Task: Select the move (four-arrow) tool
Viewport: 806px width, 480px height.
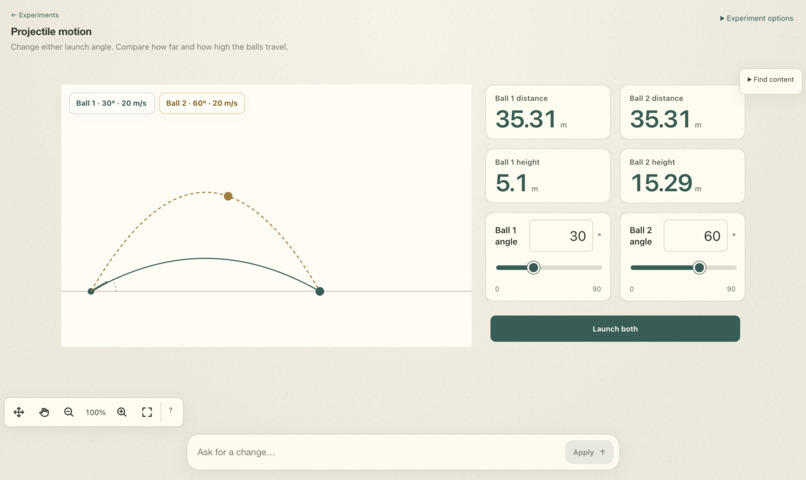Action: 19,412
